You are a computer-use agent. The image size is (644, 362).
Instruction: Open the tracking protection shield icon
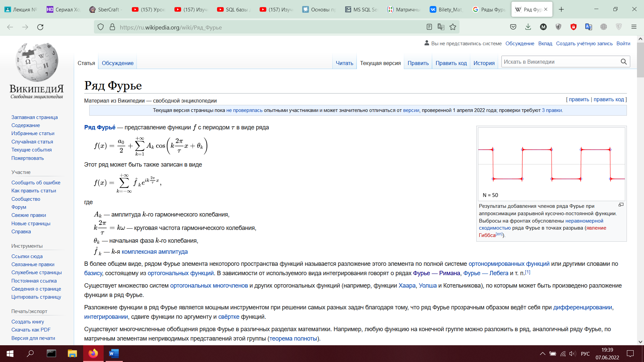[x=101, y=27]
